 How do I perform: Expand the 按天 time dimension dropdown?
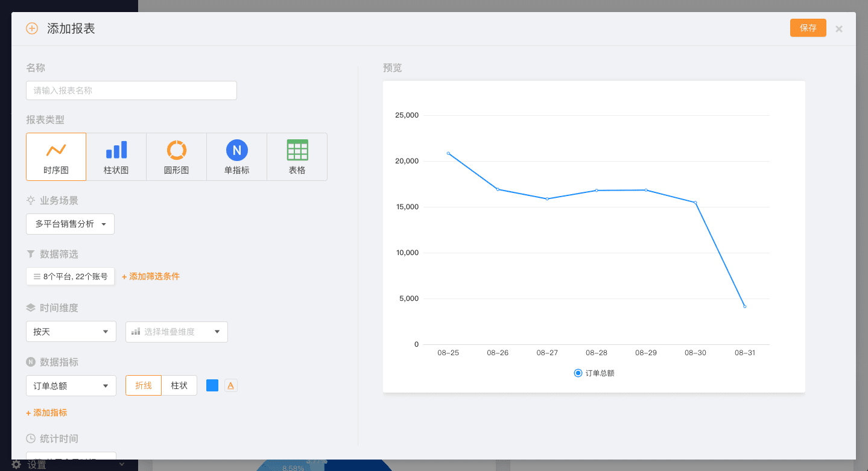coord(71,332)
